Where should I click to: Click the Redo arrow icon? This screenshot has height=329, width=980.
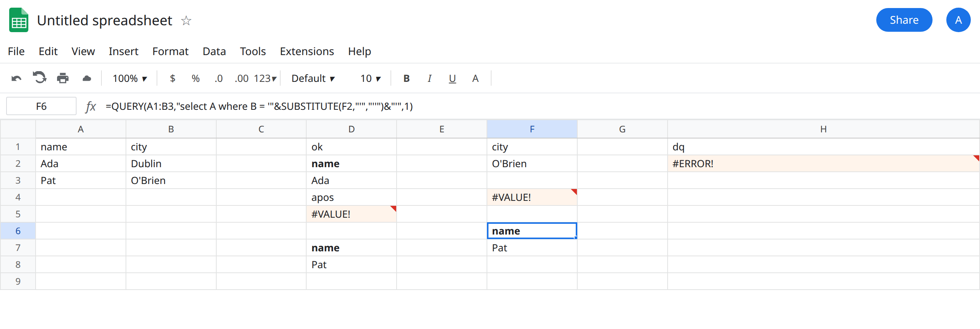(39, 78)
